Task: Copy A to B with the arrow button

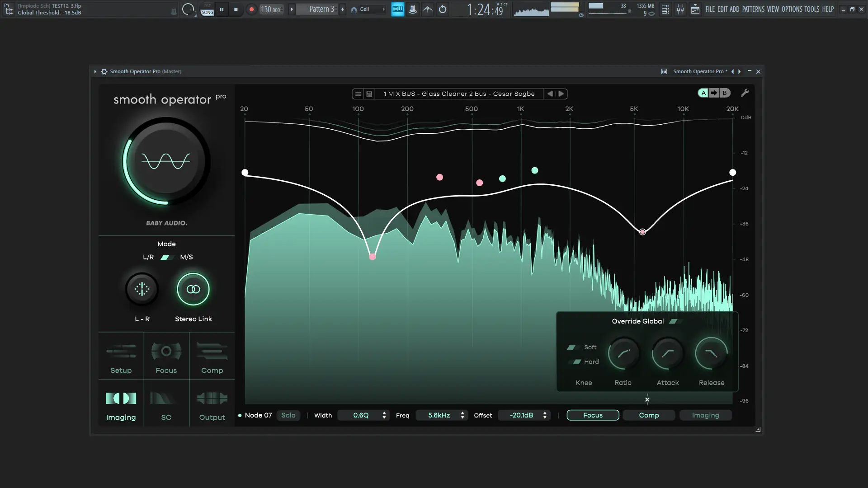Action: click(714, 93)
